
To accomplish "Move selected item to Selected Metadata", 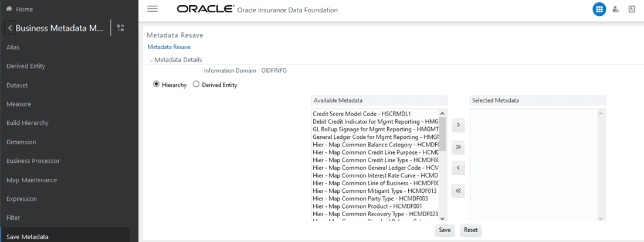I will (458, 125).
